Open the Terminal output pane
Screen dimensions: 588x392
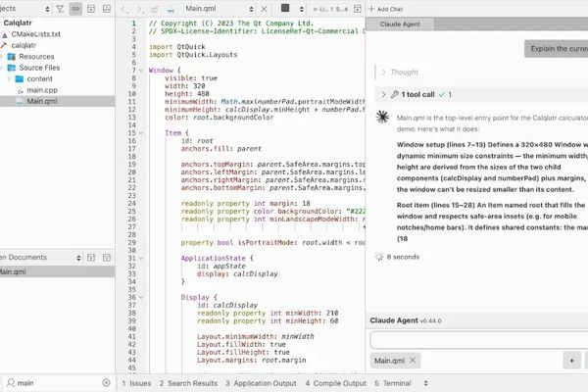[393, 383]
